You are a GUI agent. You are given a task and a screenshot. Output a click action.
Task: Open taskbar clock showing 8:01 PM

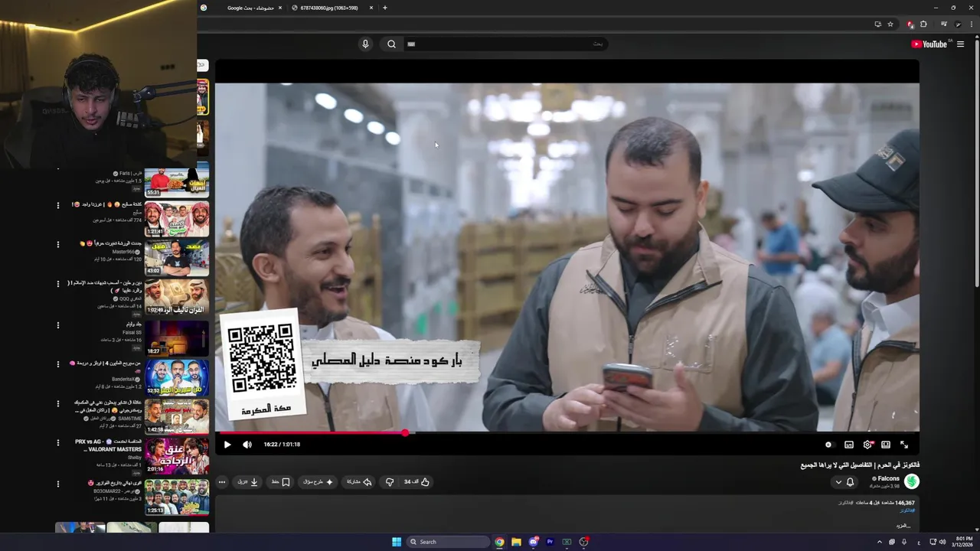962,542
